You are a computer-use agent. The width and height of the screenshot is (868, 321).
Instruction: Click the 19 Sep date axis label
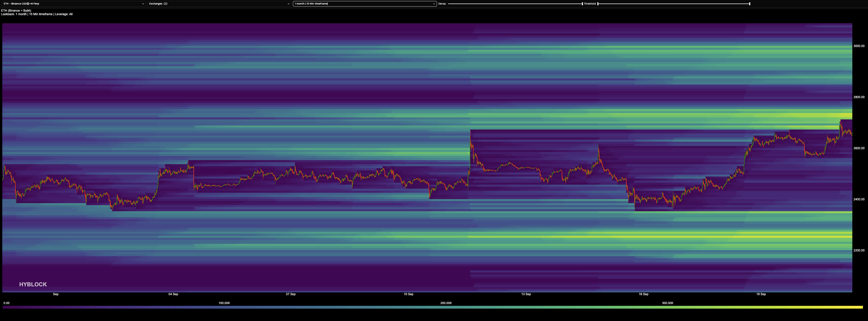tap(761, 294)
